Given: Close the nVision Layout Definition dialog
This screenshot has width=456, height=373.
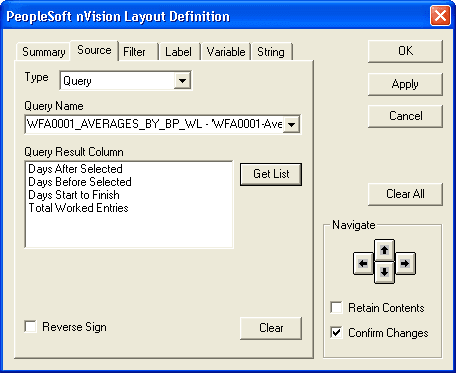Looking at the screenshot, I should tap(440, 16).
